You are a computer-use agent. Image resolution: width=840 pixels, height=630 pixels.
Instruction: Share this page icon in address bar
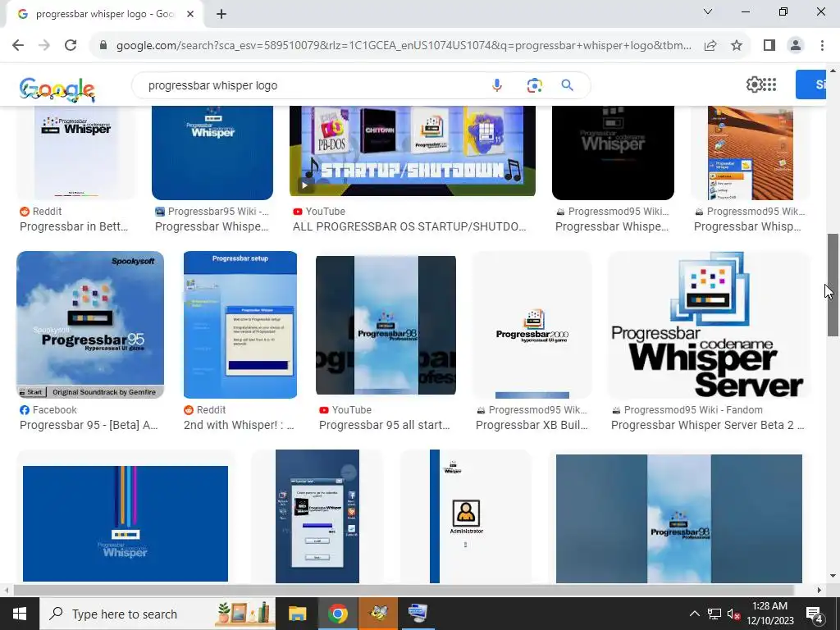point(710,46)
